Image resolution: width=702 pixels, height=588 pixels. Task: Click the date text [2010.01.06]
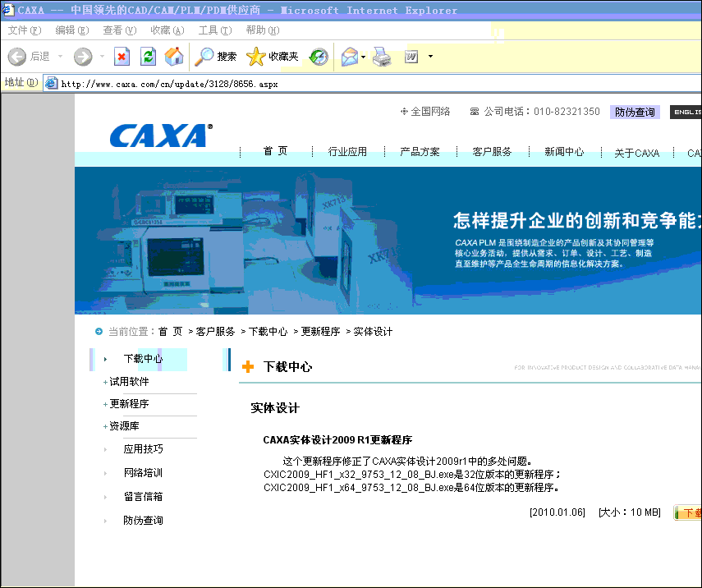557,512
